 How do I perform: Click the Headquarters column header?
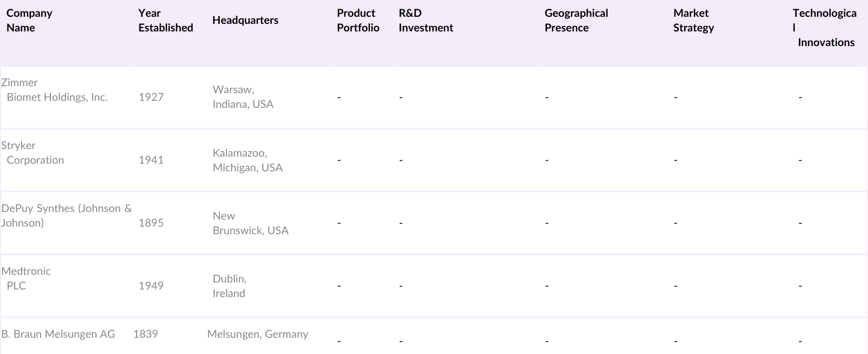pyautogui.click(x=245, y=21)
